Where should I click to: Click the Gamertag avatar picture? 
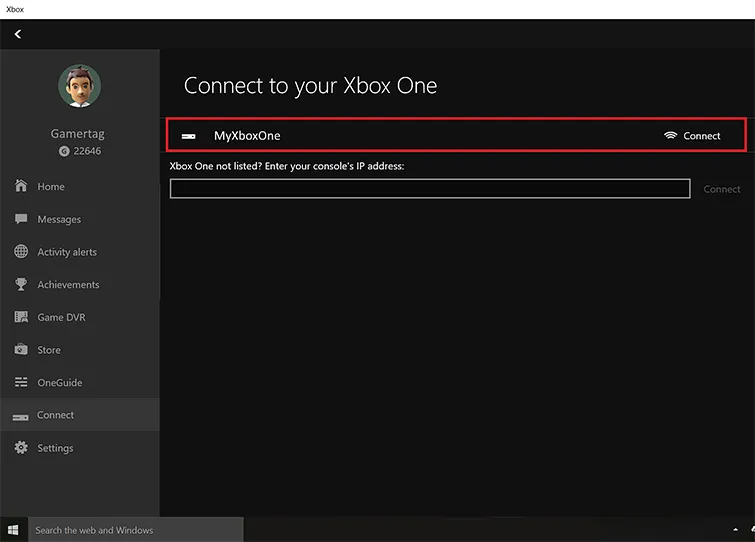coord(79,86)
